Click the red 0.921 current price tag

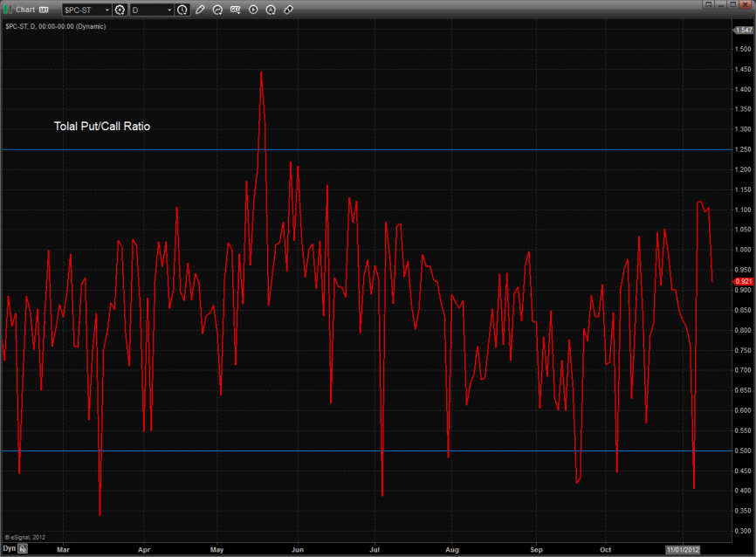coord(743,281)
